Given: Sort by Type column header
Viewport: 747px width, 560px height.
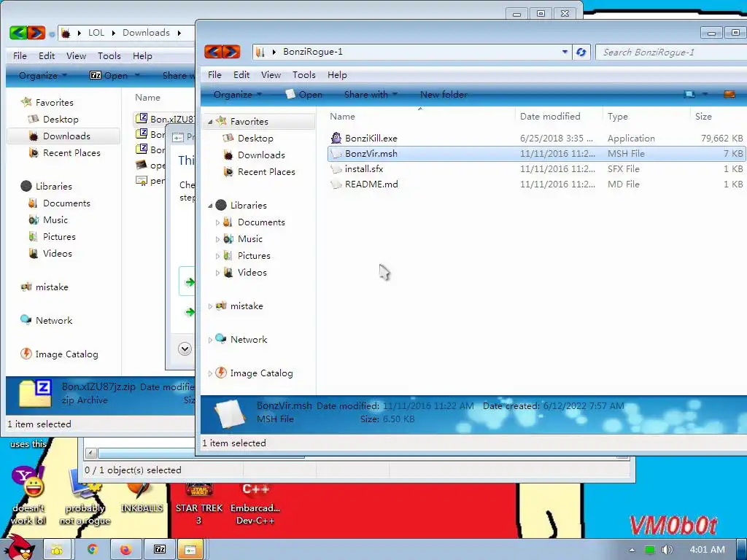Looking at the screenshot, I should tap(617, 116).
